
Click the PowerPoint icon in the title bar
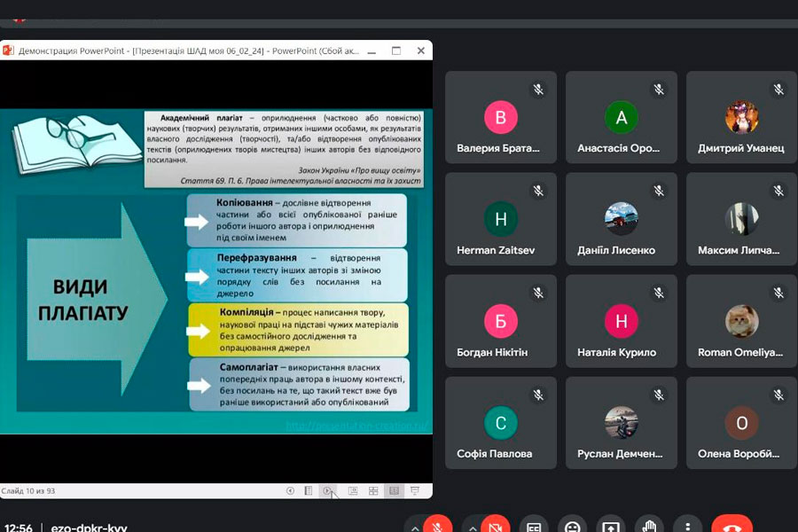click(x=8, y=51)
